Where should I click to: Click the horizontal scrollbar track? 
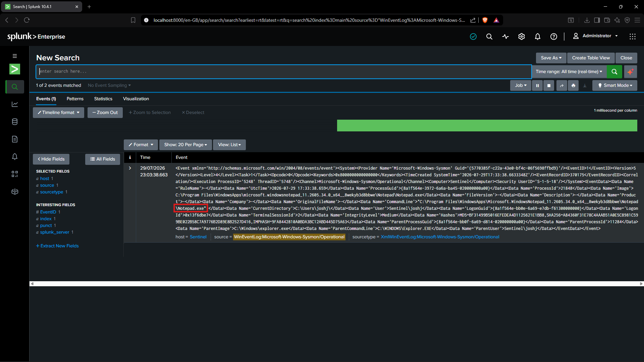337,284
